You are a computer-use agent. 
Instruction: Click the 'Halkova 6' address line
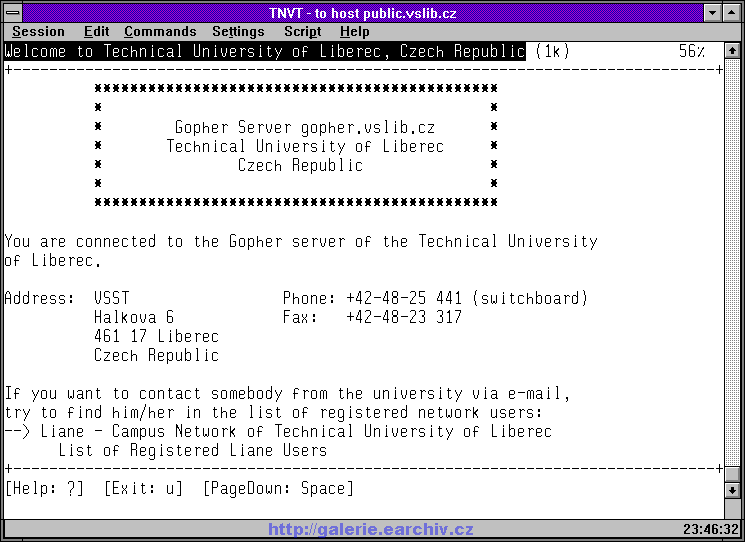click(x=134, y=317)
